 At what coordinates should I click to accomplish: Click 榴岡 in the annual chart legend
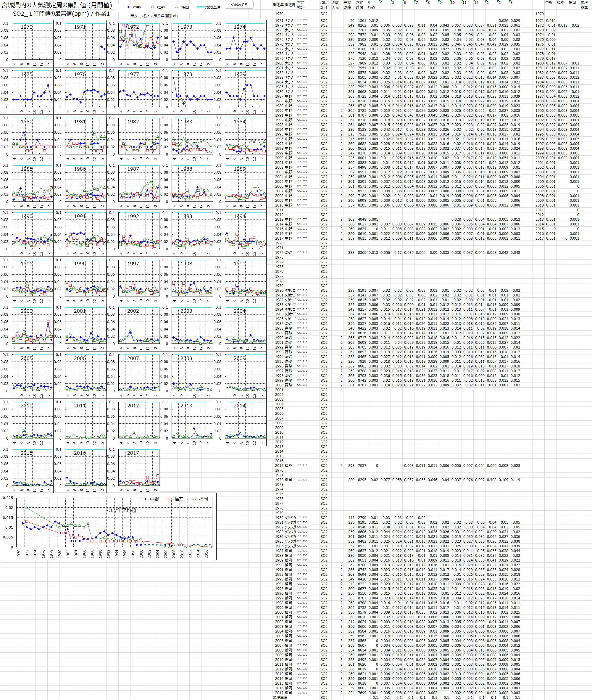point(199,499)
